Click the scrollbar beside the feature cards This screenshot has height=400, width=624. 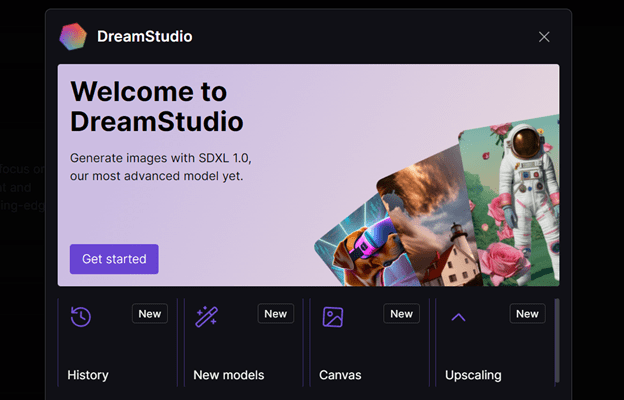[x=557, y=341]
